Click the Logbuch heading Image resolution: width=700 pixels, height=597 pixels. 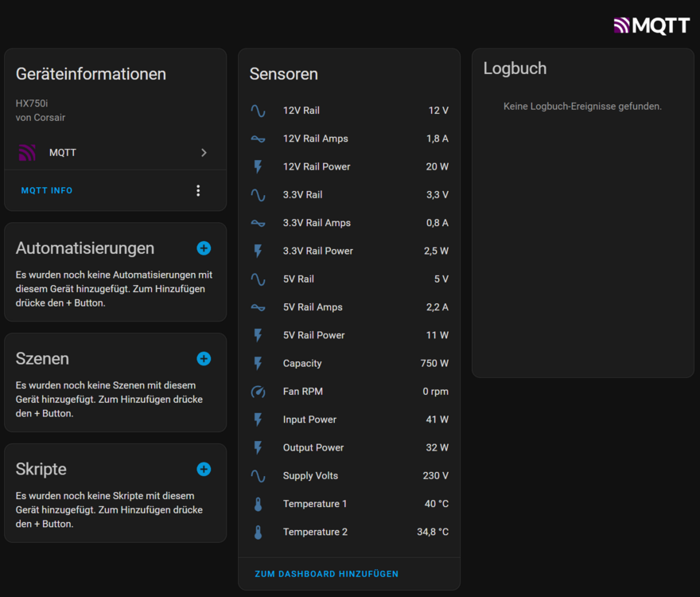[515, 68]
